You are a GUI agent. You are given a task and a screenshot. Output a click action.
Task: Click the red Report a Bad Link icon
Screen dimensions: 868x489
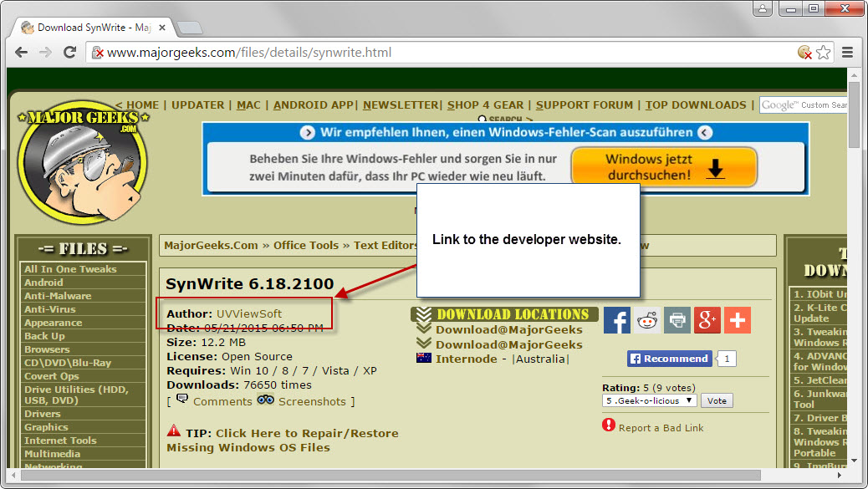pos(609,425)
